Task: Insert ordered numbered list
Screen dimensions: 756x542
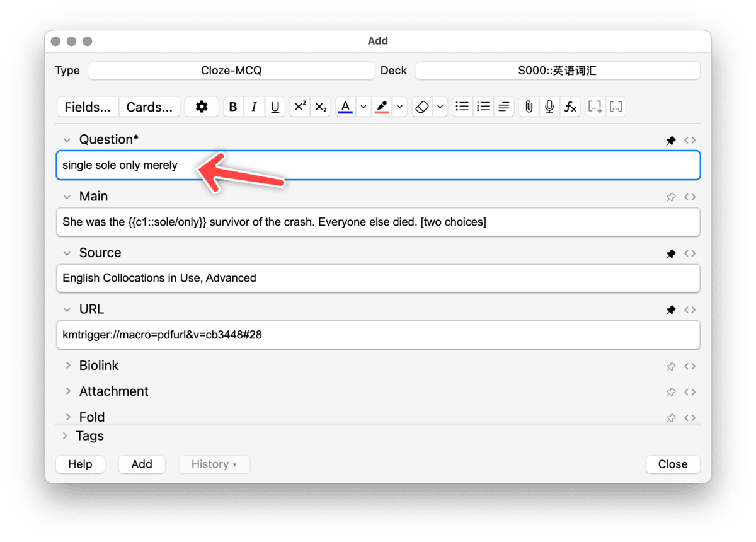Action: [x=483, y=107]
